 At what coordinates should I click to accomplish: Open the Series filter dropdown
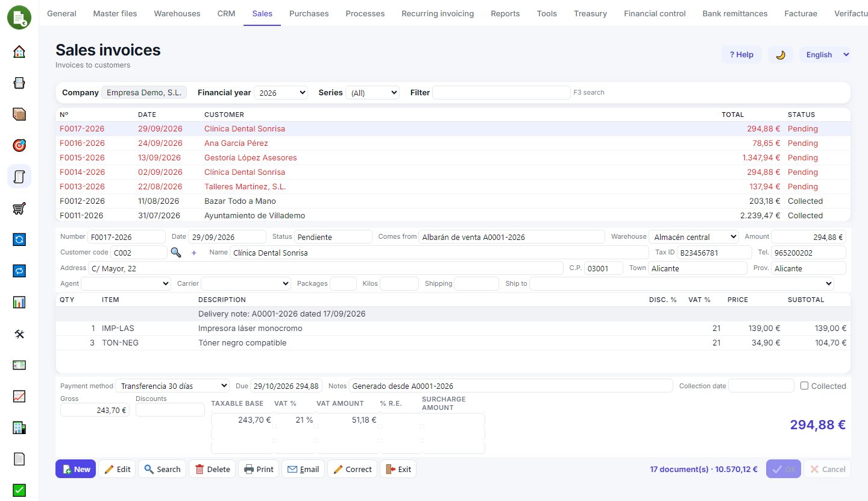pos(373,93)
